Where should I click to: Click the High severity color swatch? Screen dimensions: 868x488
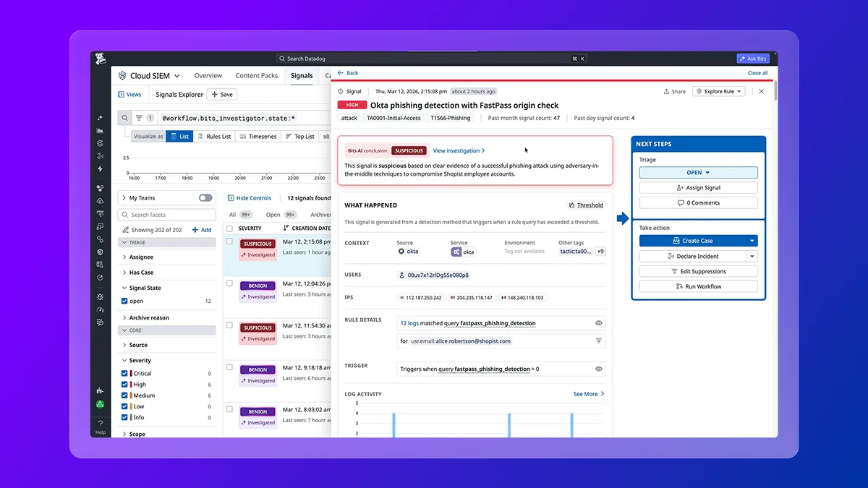131,385
